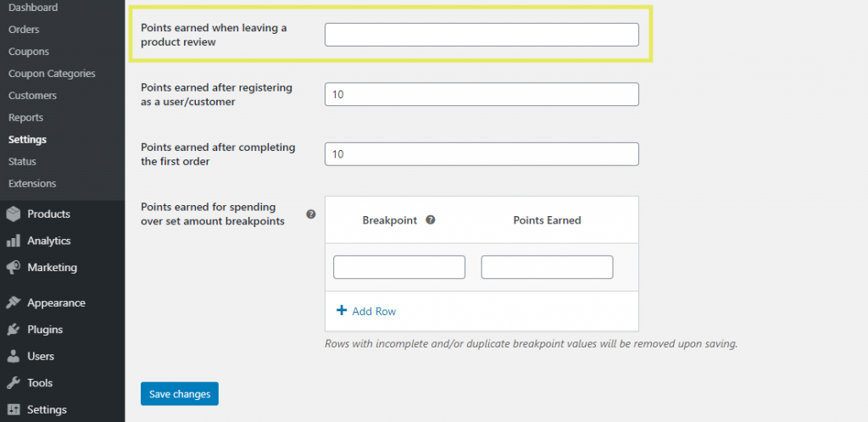The height and width of the screenshot is (422, 868).
Task: Click the Appearance paintbrush icon
Action: click(14, 303)
